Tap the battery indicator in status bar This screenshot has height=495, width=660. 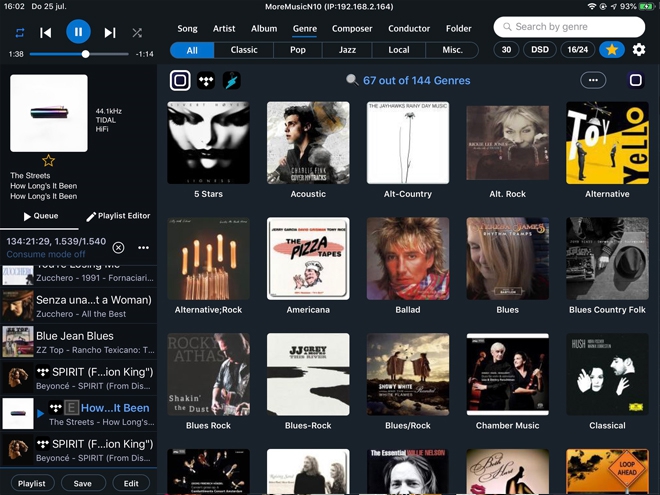646,6
